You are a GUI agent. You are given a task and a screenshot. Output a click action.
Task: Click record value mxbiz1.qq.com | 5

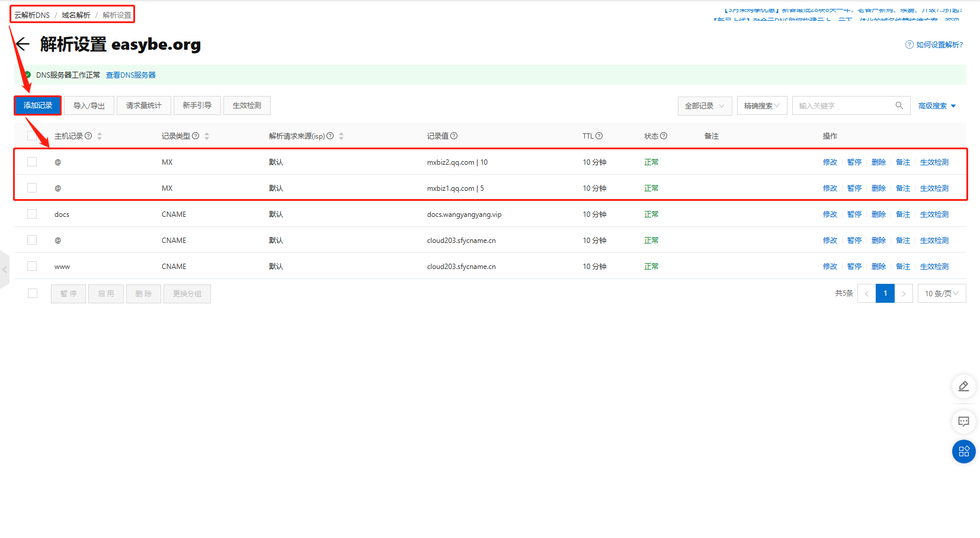click(455, 188)
